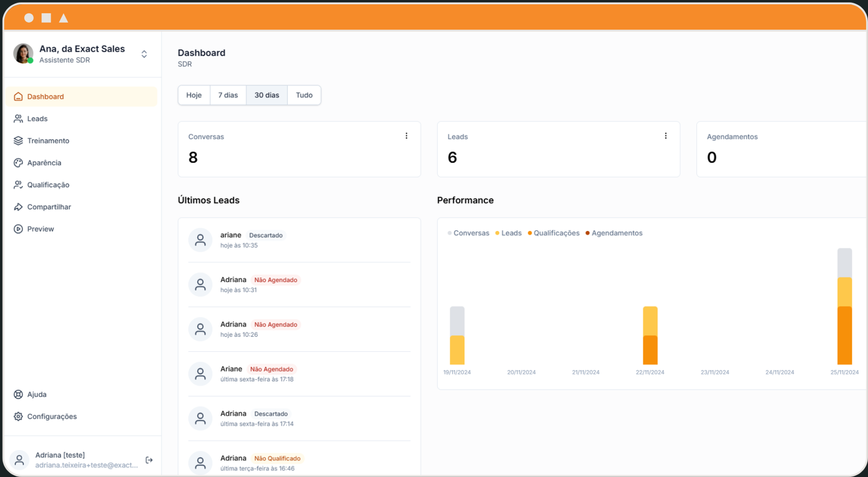Select the Hoje period tab
868x477 pixels.
194,95
